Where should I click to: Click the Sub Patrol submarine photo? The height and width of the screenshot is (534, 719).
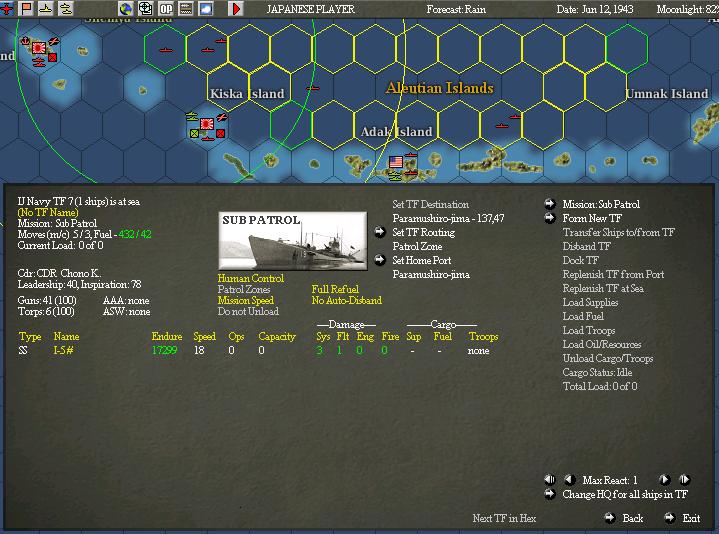tap(293, 241)
